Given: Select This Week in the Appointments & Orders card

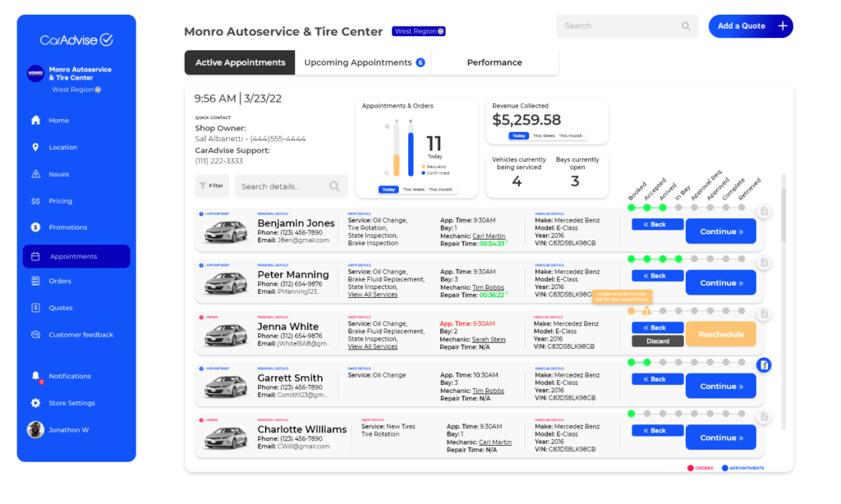Looking at the screenshot, I should pos(414,190).
